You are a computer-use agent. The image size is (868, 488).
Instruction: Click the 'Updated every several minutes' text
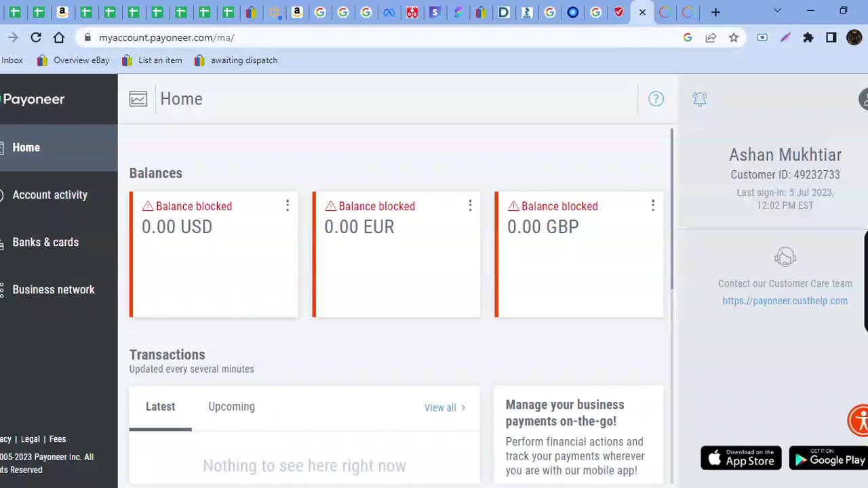click(192, 369)
